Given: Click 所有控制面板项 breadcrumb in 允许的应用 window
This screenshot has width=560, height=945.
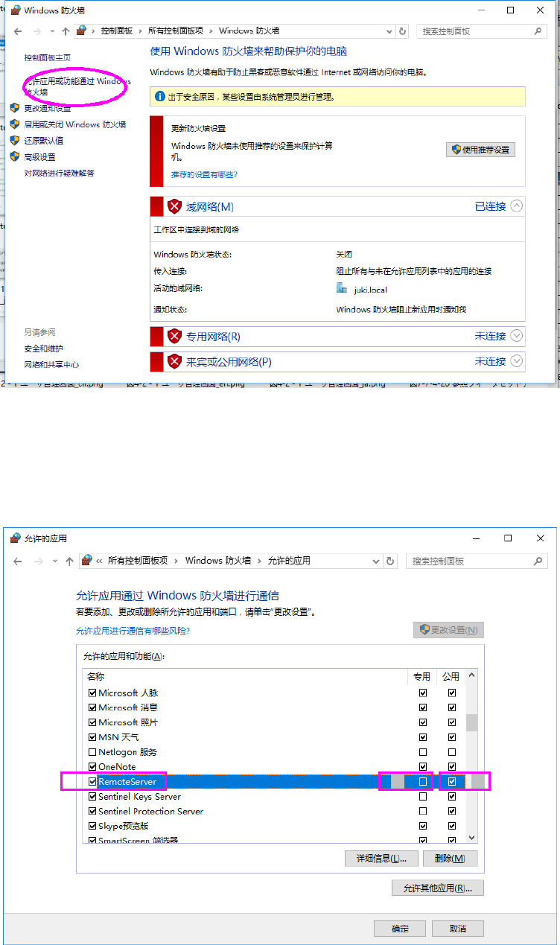Looking at the screenshot, I should click(x=138, y=561).
